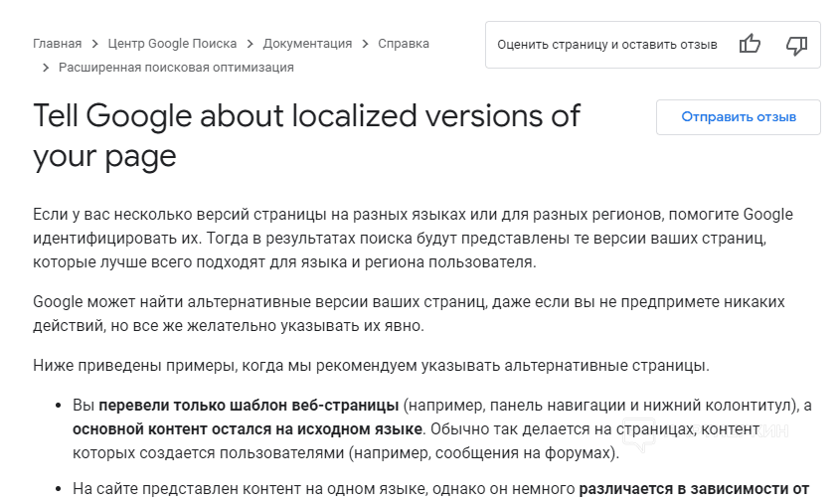Click the page heading Tell Google about localized versions
839x504 pixels.
pos(306,136)
